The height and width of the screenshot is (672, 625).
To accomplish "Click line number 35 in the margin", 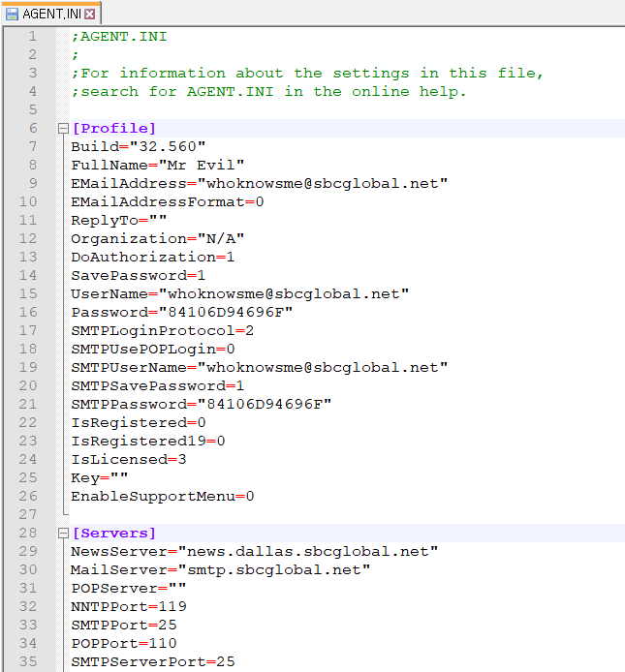I will (28, 661).
